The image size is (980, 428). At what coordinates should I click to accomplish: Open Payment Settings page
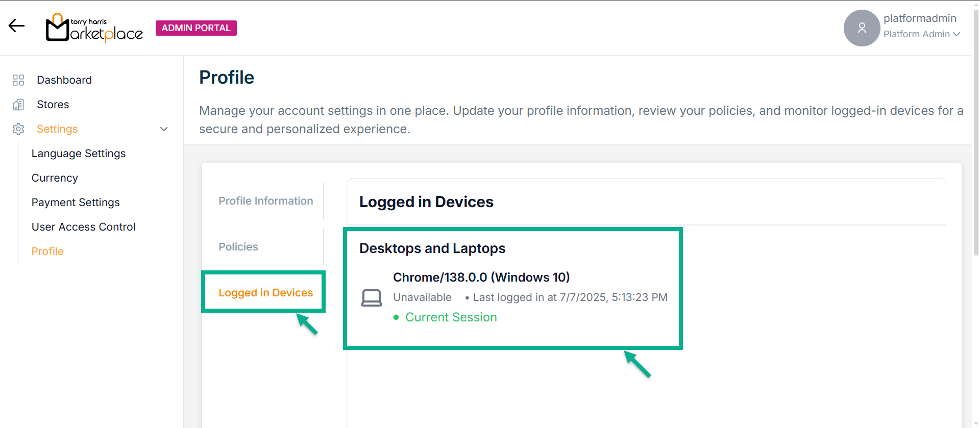tap(76, 203)
